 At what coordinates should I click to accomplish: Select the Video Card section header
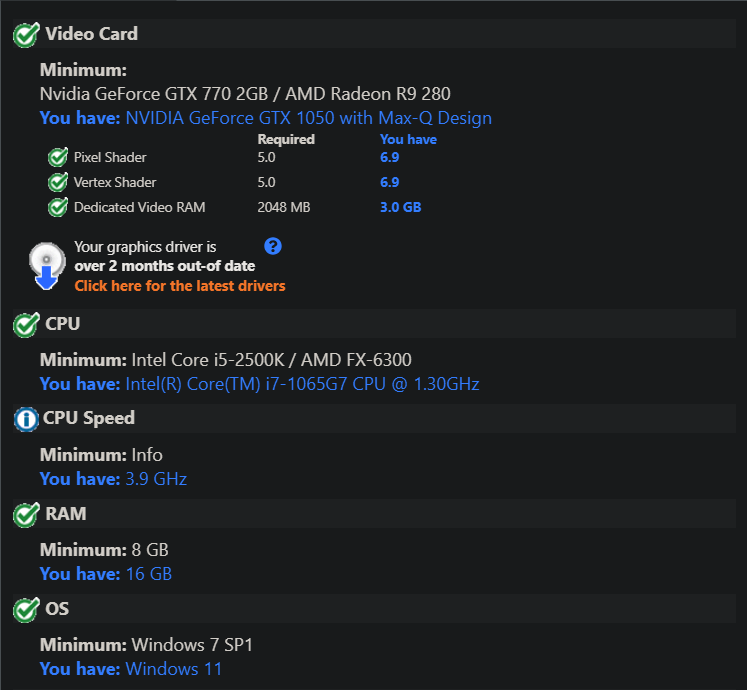[x=374, y=33]
